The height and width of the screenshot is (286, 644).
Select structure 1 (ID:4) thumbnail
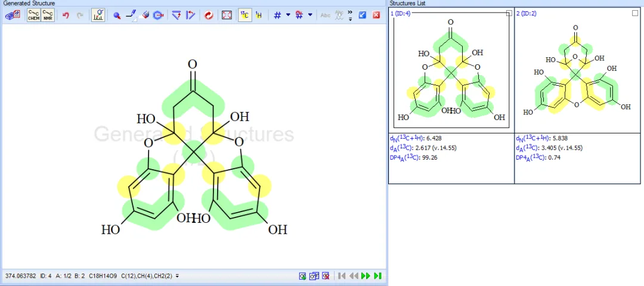pyautogui.click(x=451, y=70)
